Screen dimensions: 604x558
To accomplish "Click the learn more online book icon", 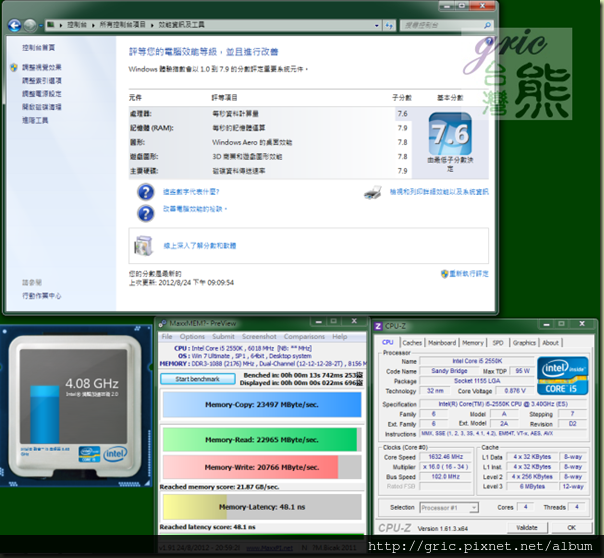I will click(x=143, y=245).
